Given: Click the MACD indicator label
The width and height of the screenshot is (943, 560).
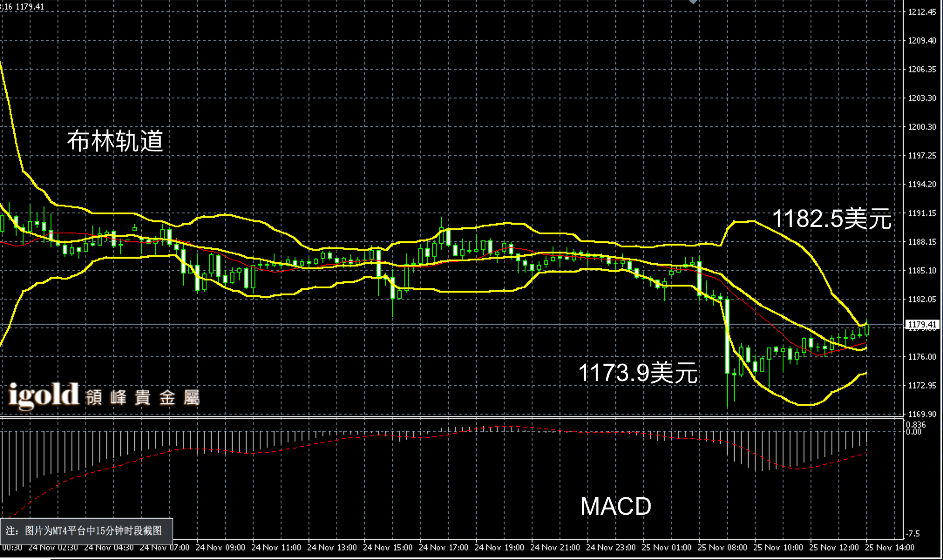Looking at the screenshot, I should [x=615, y=506].
